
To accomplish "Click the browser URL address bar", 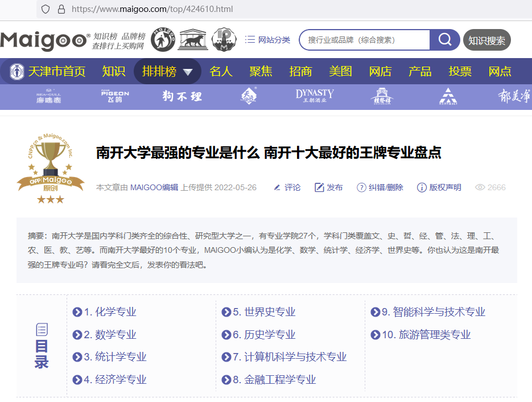I will (x=284, y=9).
